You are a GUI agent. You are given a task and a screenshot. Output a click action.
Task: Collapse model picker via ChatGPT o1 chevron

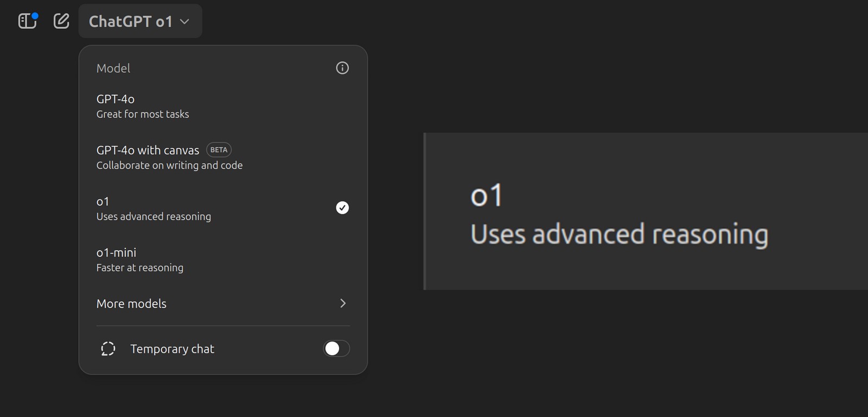click(x=184, y=22)
